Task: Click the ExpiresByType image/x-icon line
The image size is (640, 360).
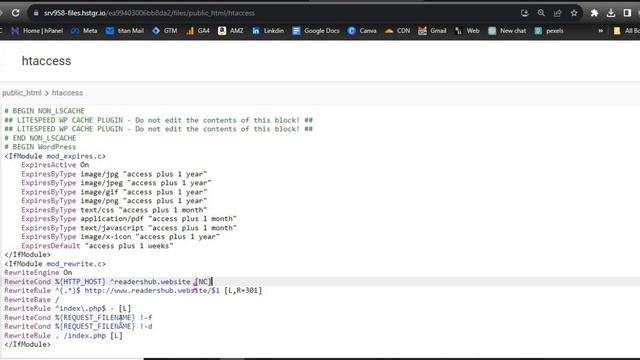Action: (120, 237)
